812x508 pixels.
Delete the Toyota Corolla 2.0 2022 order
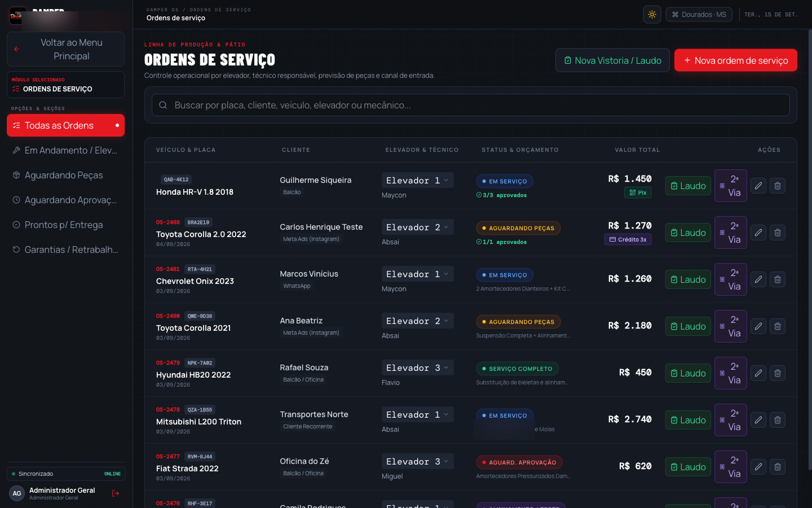[x=778, y=233]
